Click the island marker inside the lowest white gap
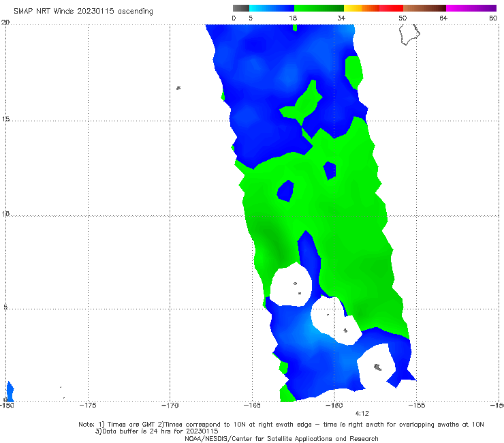 click(x=378, y=367)
